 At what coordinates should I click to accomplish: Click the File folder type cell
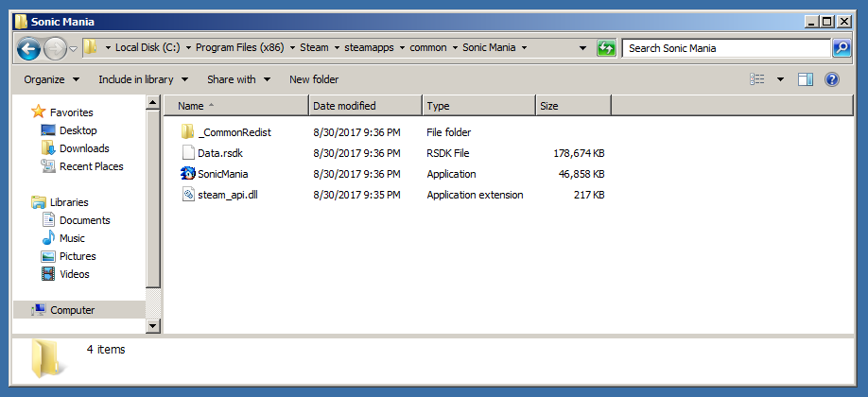pos(448,133)
